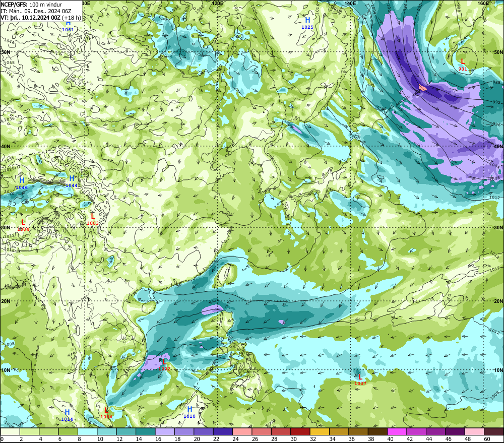The image size is (504, 443).
Task: Pick the dark brown 38–40 legend swatch
Action: (378, 432)
